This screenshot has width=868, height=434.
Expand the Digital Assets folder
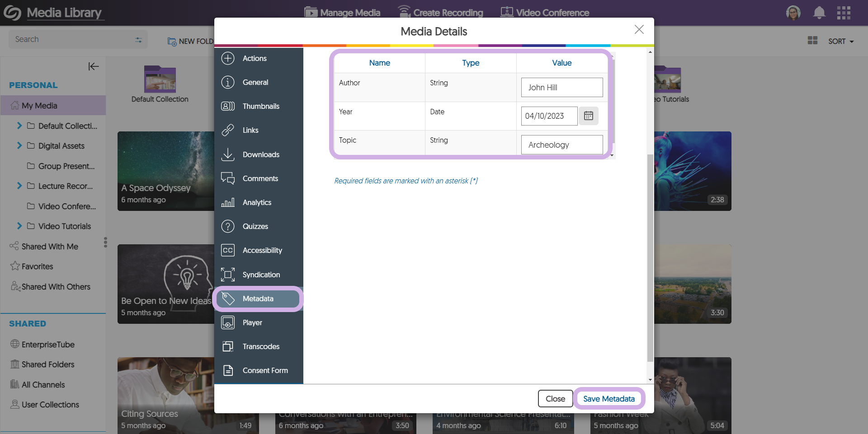pos(19,145)
